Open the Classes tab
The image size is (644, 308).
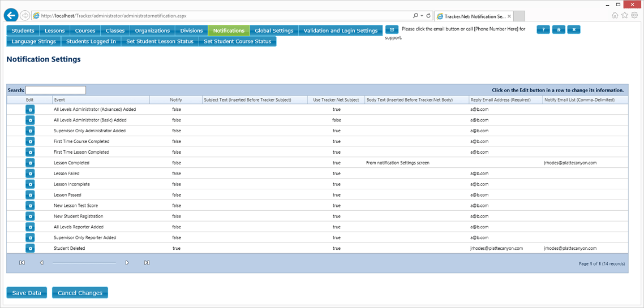click(x=115, y=31)
